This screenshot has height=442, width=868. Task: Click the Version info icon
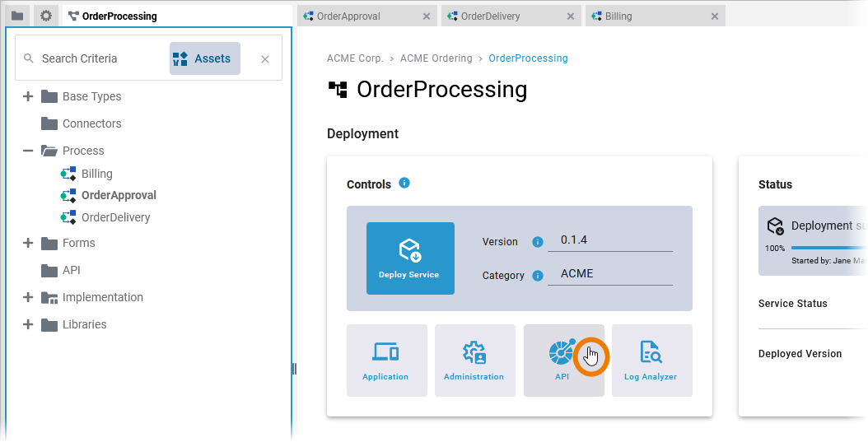coord(538,242)
